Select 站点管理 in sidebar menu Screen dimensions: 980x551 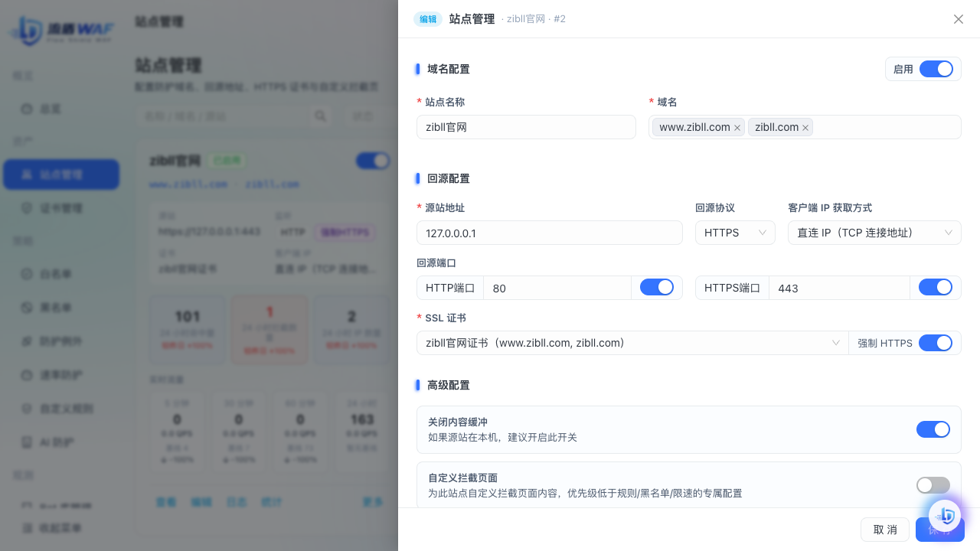61,174
